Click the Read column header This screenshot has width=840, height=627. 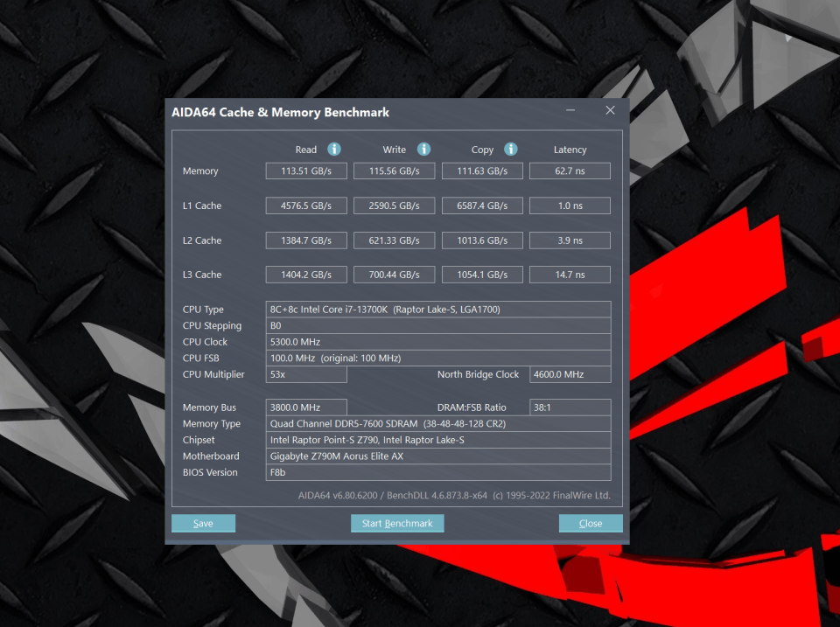(x=306, y=150)
